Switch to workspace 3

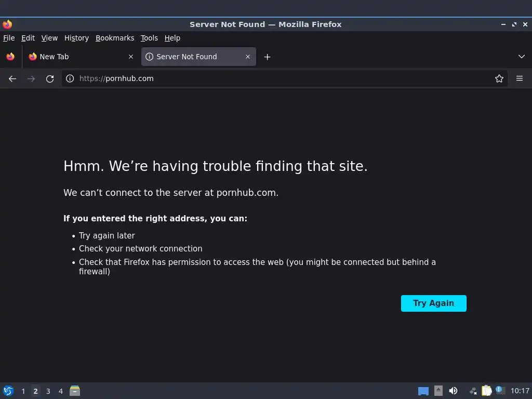click(48, 391)
